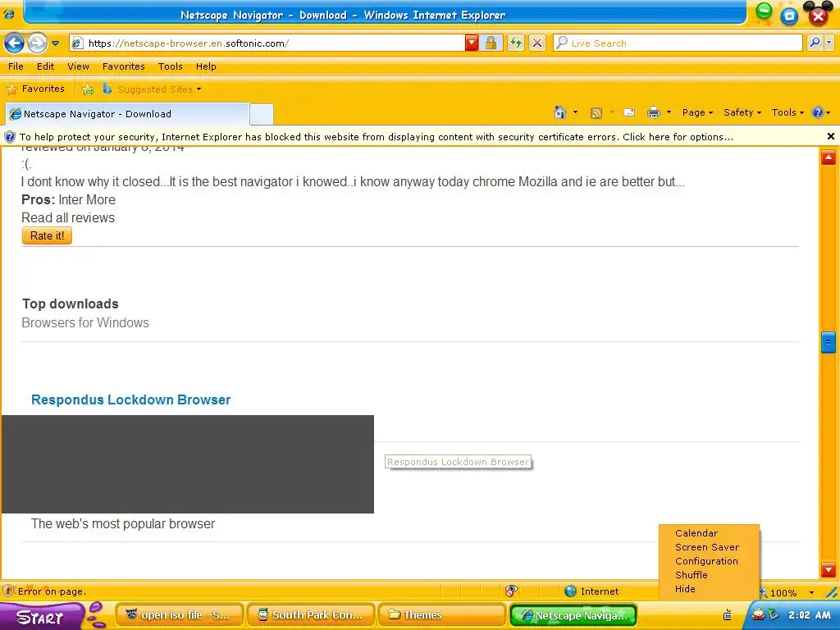
Task: Close the security information bar
Action: coord(831,137)
